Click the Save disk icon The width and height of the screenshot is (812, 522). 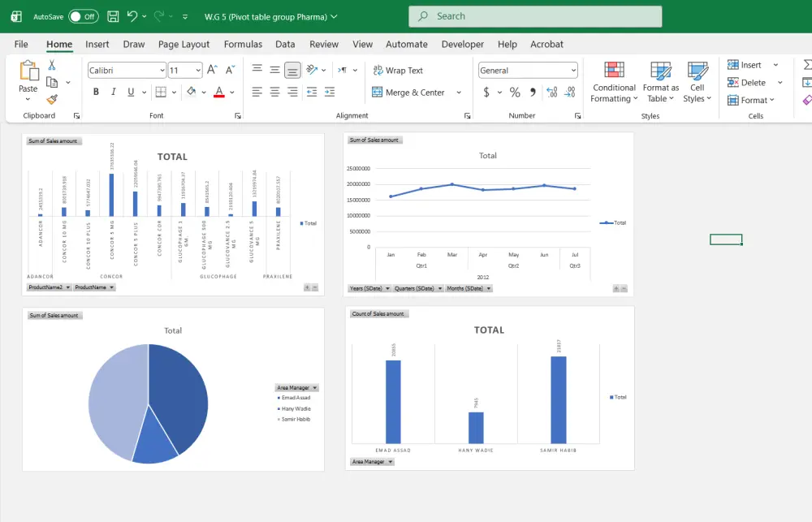(113, 16)
